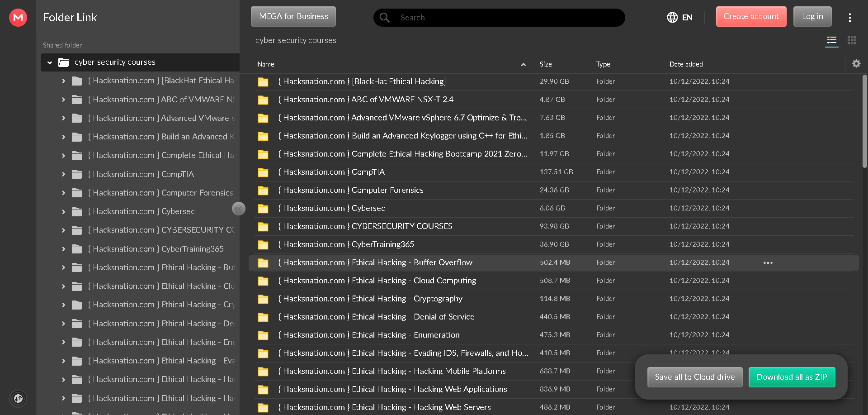Click folder icon of CYBERSECURITY COURSES list row
This screenshot has height=415, width=868.
tap(263, 227)
